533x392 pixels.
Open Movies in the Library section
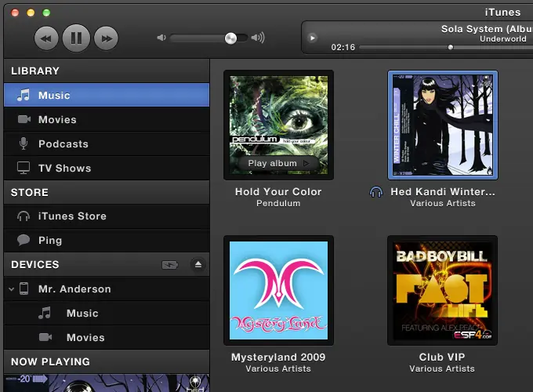pos(107,119)
